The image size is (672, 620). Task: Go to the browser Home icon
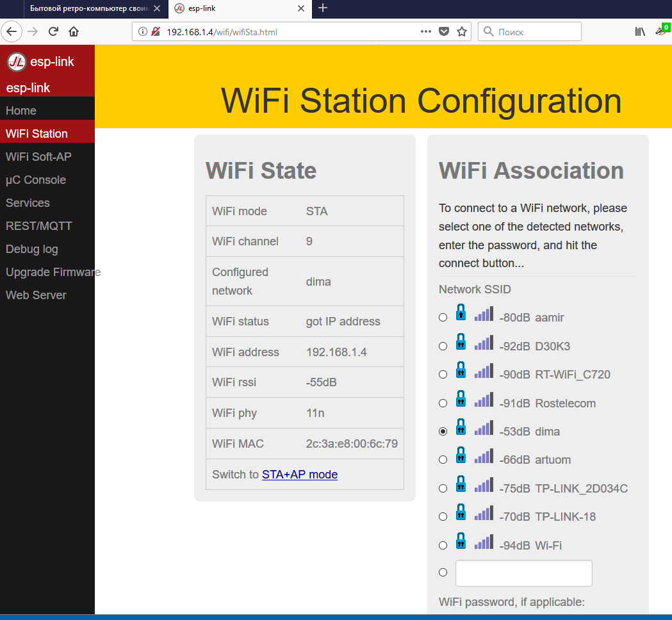[74, 31]
